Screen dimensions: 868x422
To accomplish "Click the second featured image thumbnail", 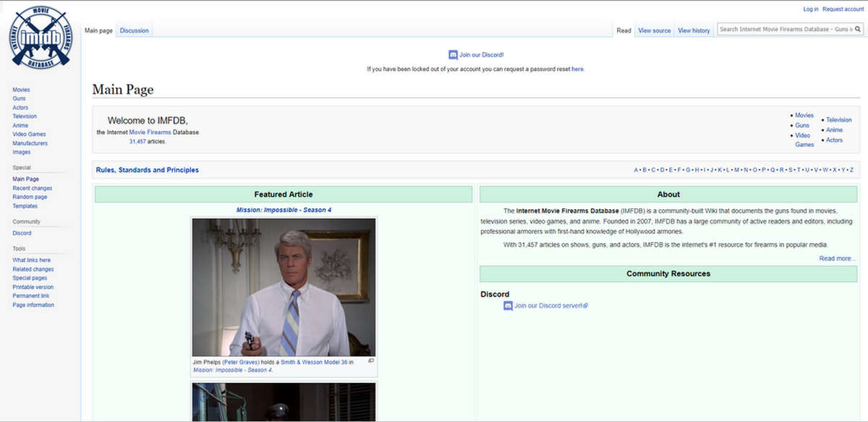I will [x=284, y=402].
